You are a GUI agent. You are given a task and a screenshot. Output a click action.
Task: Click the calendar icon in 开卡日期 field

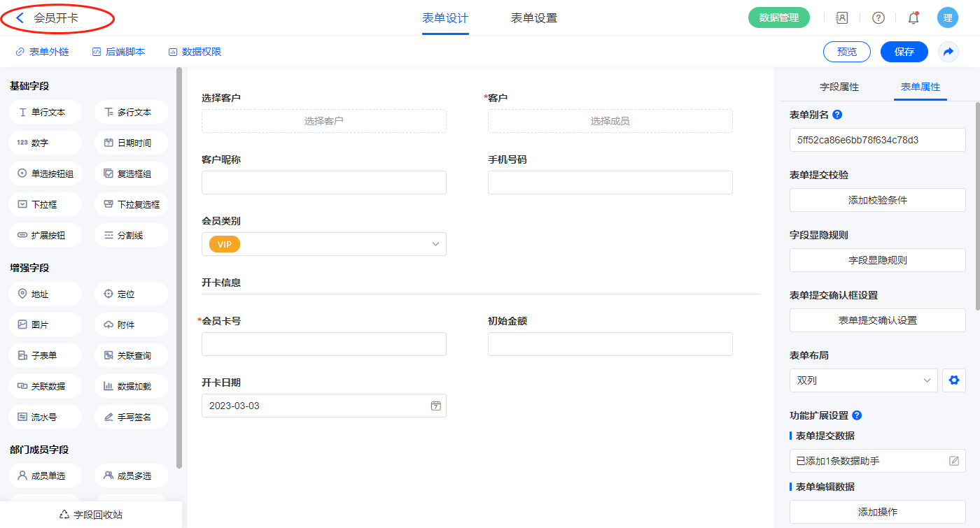(x=435, y=406)
